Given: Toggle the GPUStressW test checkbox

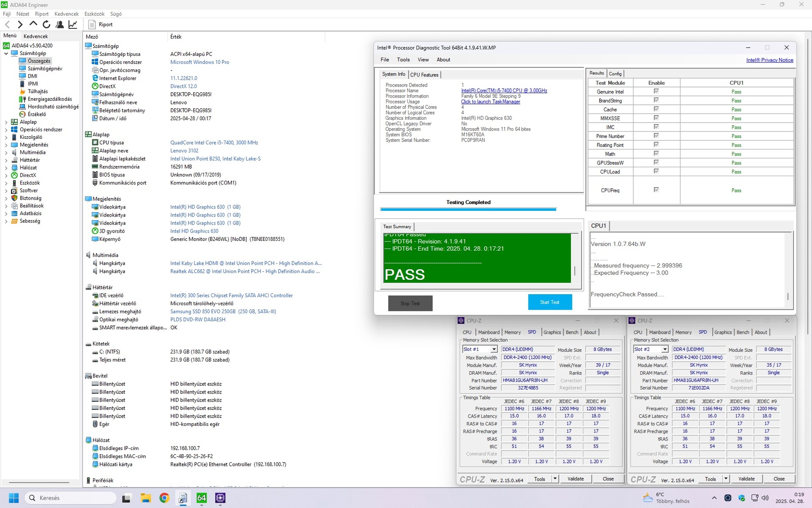Looking at the screenshot, I should click(656, 162).
